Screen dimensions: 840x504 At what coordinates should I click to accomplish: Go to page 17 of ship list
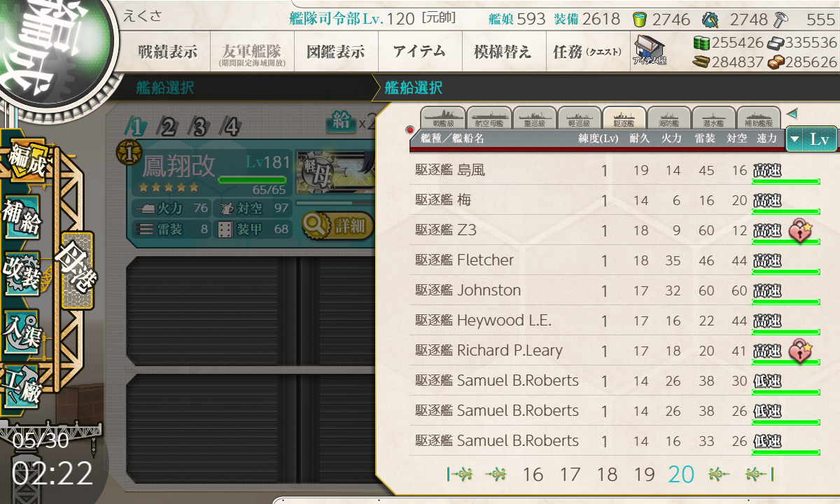(x=570, y=475)
